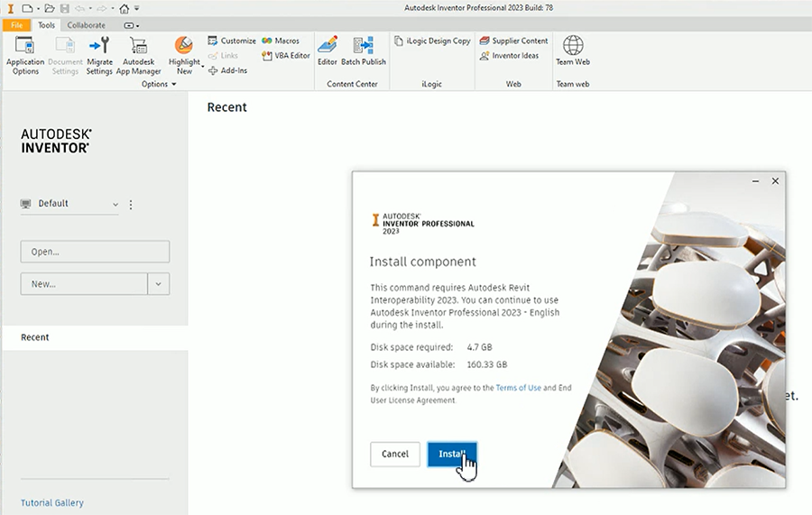Click the Recent heading in the main pane
The width and height of the screenshot is (812, 515).
tap(226, 107)
